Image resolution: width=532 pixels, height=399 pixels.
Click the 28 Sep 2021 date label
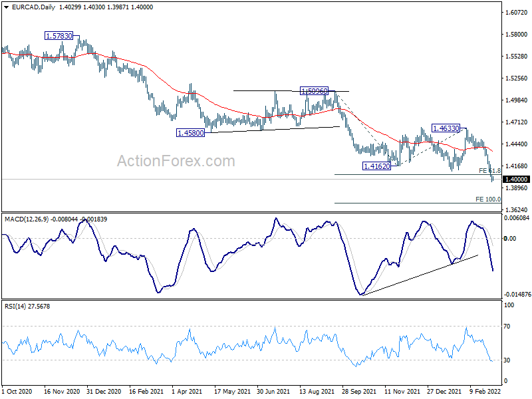(359, 391)
